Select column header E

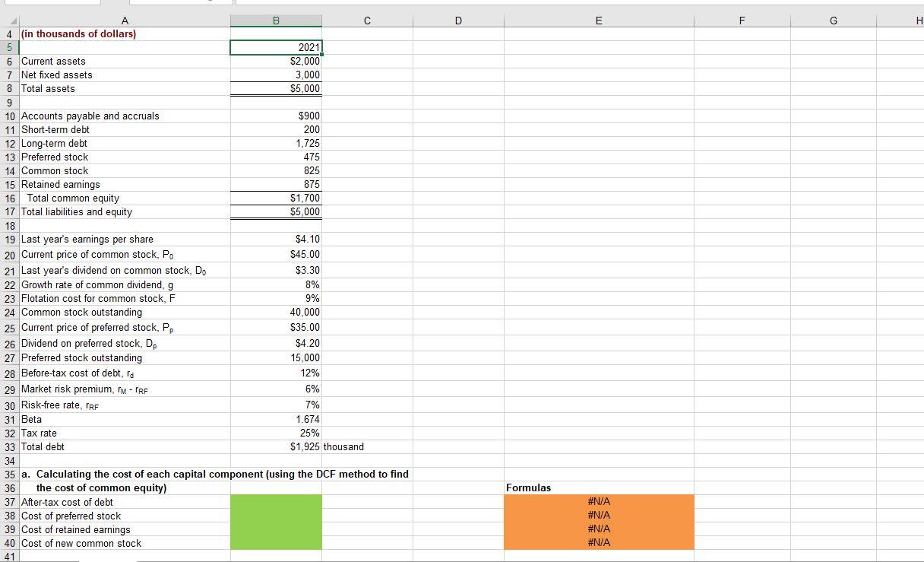[x=597, y=21]
